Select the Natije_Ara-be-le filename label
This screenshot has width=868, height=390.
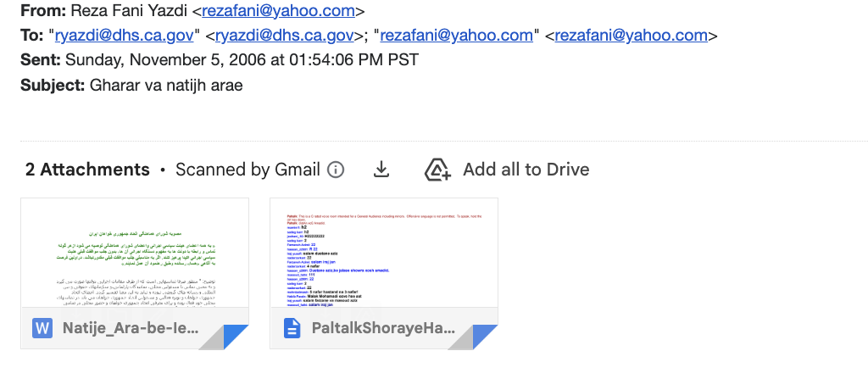130,328
